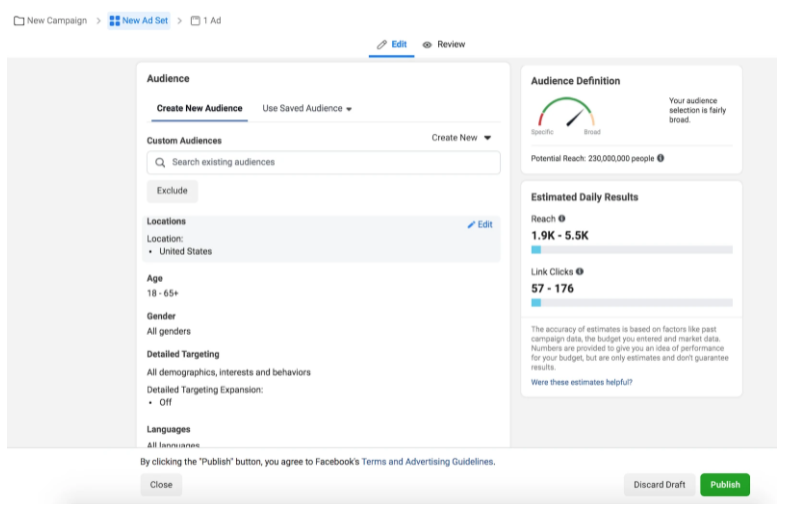This screenshot has width=785, height=514.
Task: Open the Use Saved Audience dropdown
Action: point(307,109)
